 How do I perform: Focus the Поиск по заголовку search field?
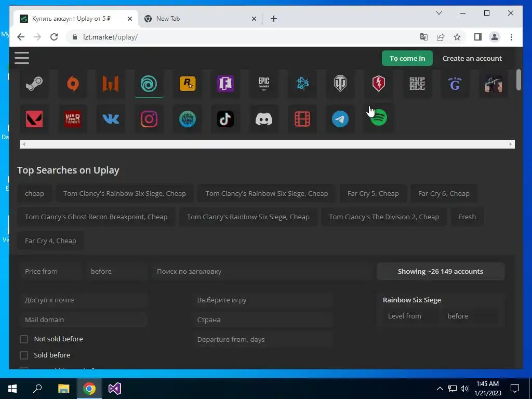coord(262,271)
